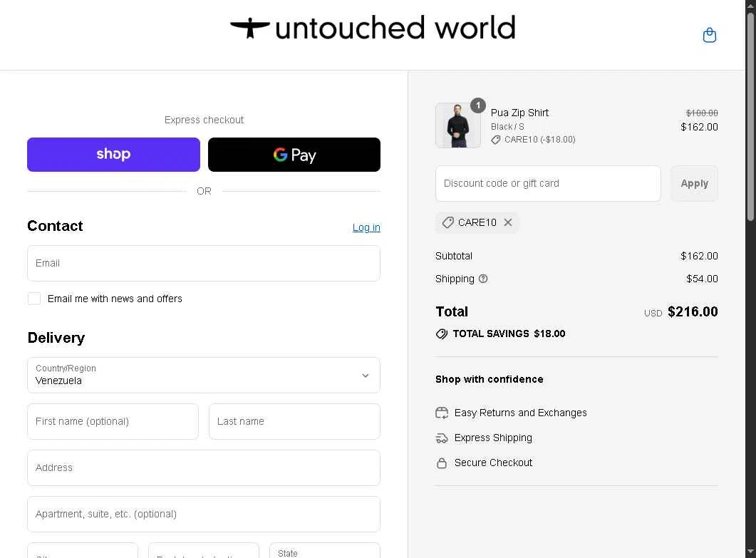Viewport: 756px width, 558px height.
Task: Click the Express checkout label
Action: pos(204,120)
